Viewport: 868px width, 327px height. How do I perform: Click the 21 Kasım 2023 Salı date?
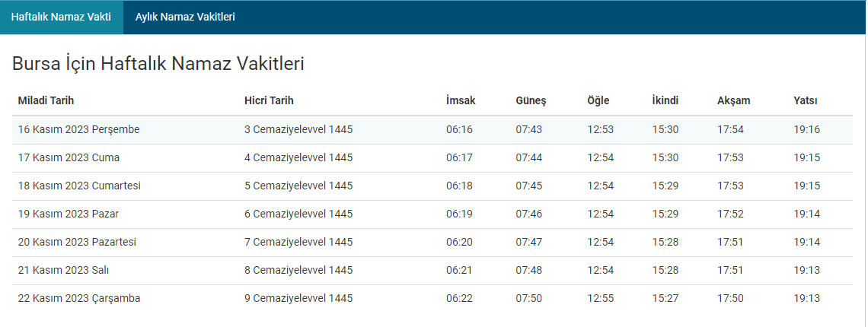click(x=65, y=270)
